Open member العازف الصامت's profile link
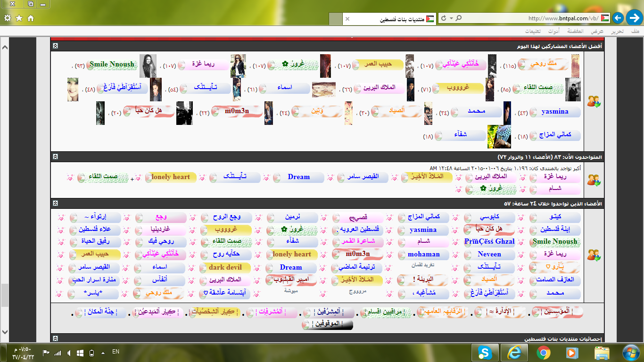 click(555, 280)
